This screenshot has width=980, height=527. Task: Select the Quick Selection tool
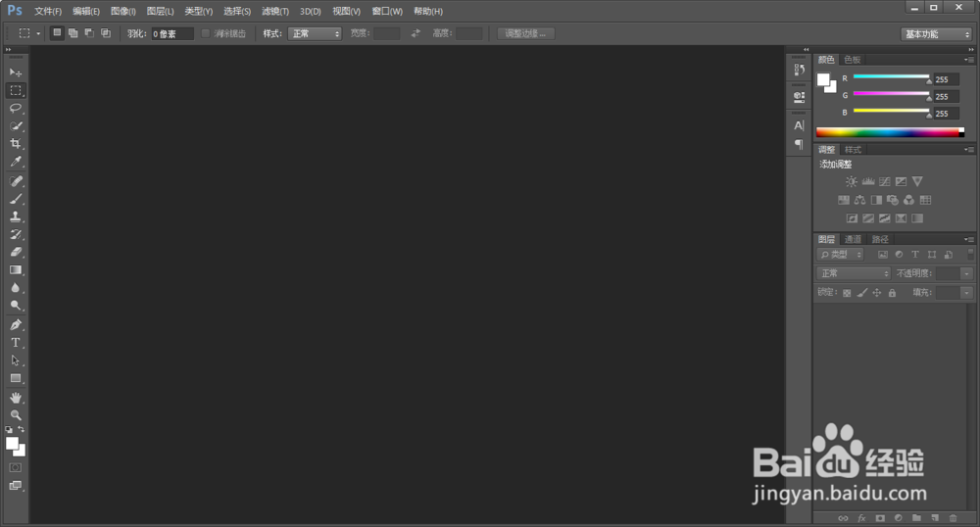16,125
